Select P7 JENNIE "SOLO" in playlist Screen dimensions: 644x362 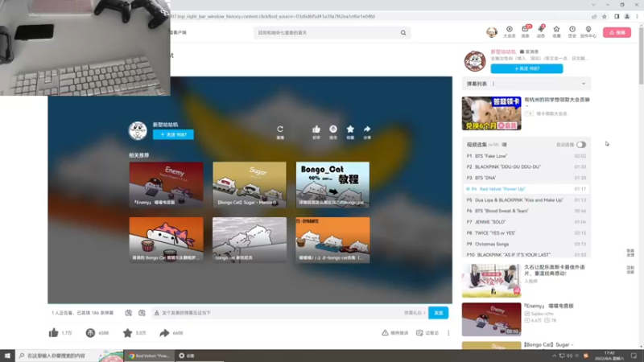(x=526, y=222)
